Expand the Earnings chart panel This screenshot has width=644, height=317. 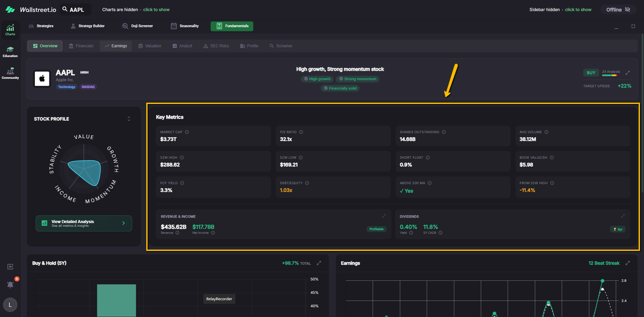[628, 263]
